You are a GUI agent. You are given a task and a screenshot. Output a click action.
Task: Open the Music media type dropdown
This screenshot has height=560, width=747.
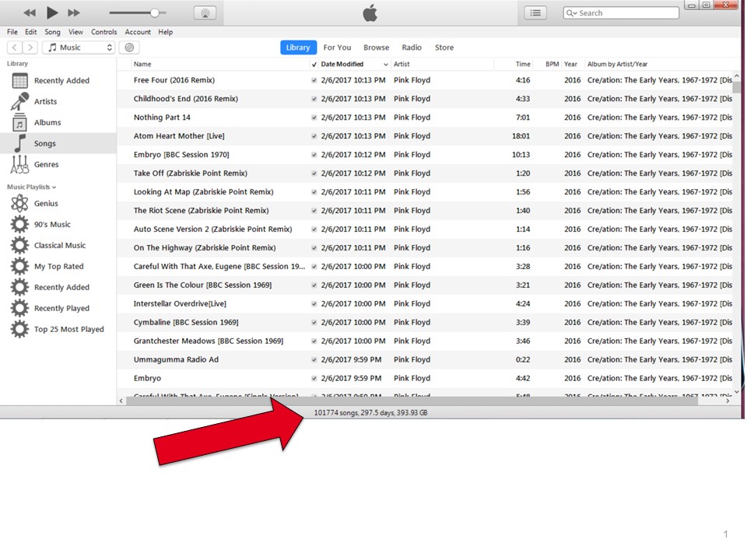pos(79,47)
